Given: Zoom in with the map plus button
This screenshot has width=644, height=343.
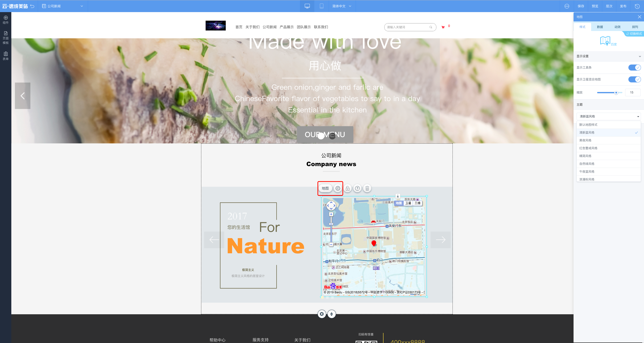Looking at the screenshot, I should (x=331, y=214).
